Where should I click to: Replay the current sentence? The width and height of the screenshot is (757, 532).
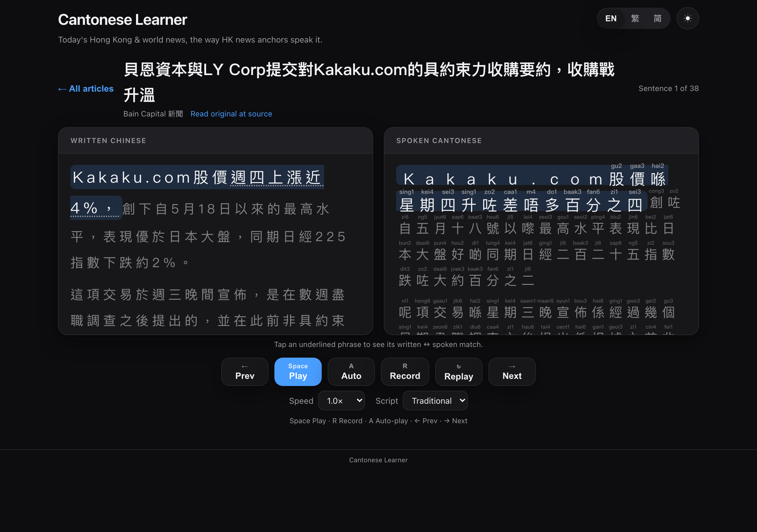coord(459,372)
